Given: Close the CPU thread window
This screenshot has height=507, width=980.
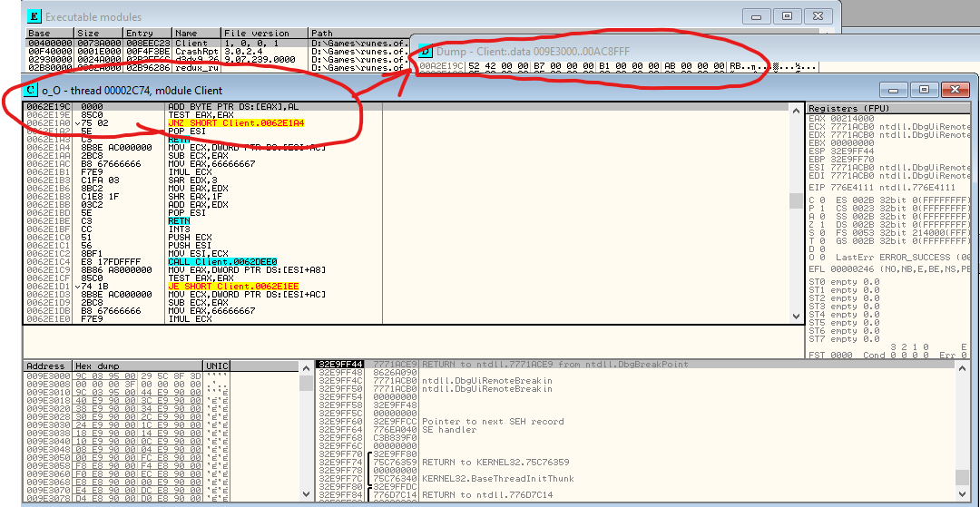Looking at the screenshot, I should pos(955,90).
